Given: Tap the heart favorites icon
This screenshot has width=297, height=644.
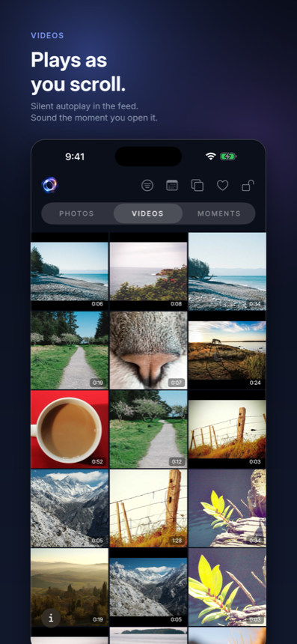Looking at the screenshot, I should [222, 186].
